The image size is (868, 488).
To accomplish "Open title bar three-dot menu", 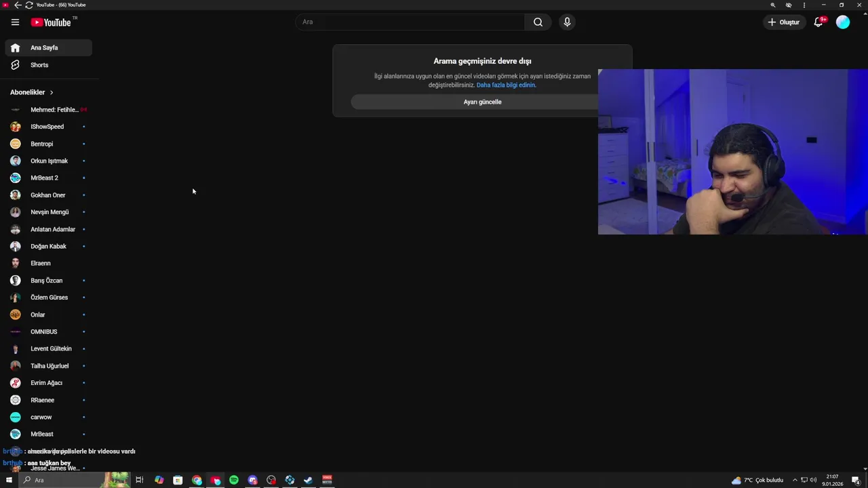I will click(x=805, y=5).
